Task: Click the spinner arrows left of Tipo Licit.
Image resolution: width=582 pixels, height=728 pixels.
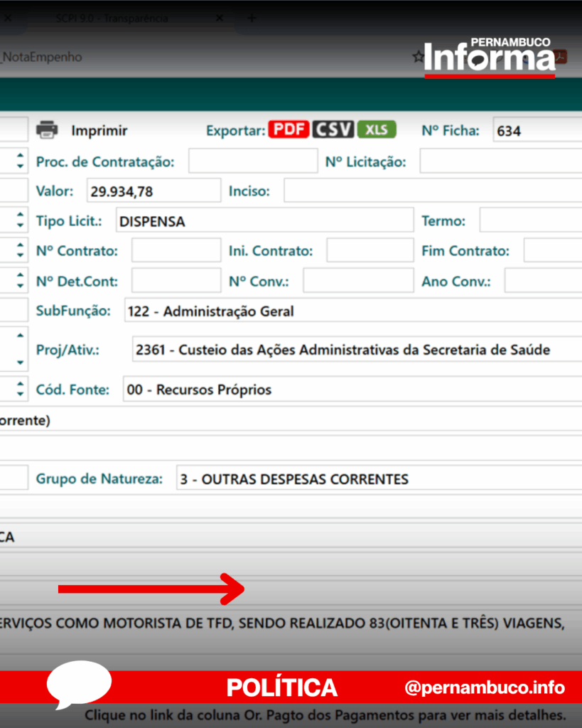Action: click(20, 221)
